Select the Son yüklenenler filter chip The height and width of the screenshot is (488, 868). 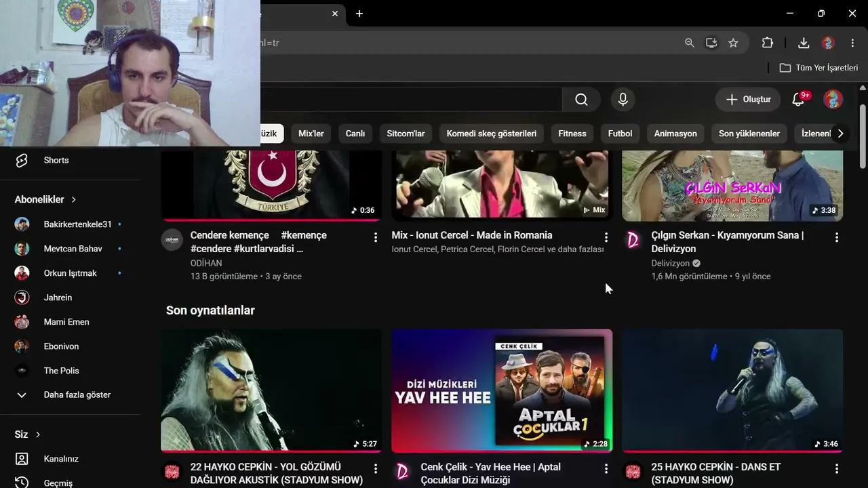[749, 134]
